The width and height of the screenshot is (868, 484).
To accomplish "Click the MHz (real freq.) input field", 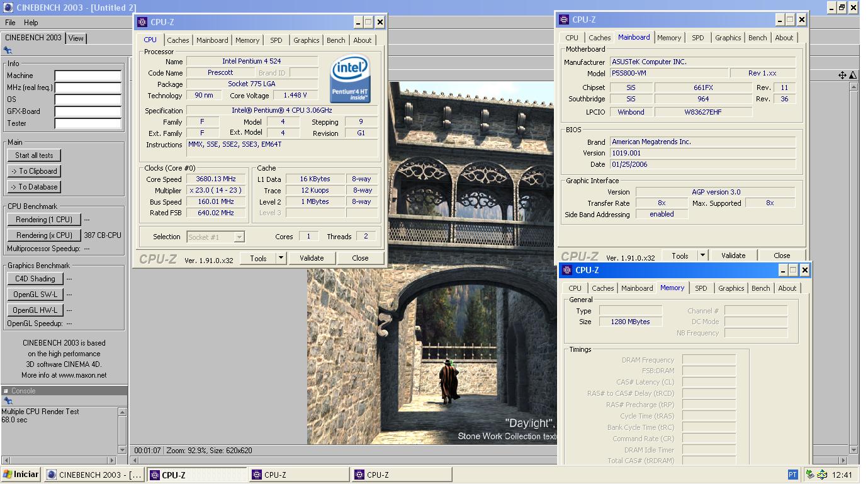I will (87, 87).
